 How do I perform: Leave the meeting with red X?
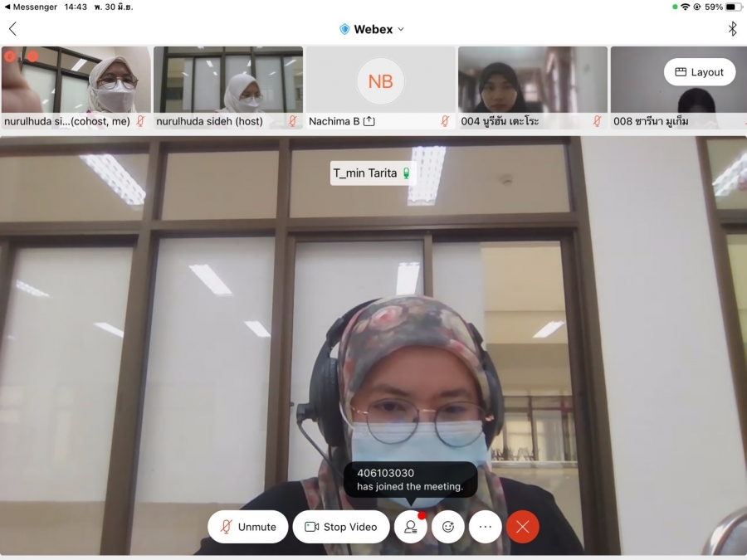[x=523, y=527]
